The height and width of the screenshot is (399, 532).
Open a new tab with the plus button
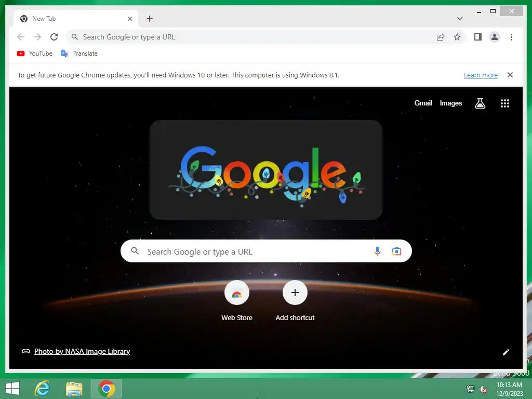pyautogui.click(x=150, y=19)
